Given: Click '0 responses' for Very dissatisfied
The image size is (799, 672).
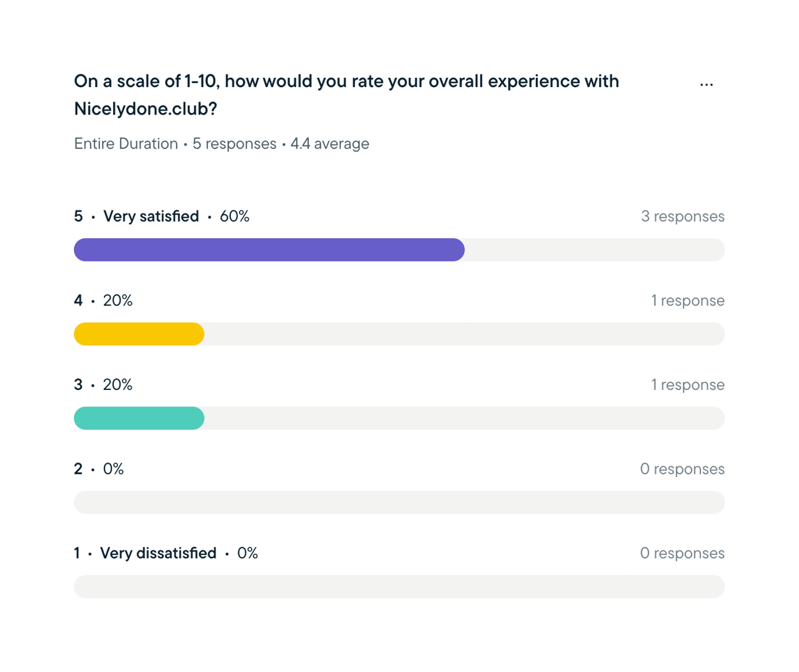Looking at the screenshot, I should tap(682, 553).
